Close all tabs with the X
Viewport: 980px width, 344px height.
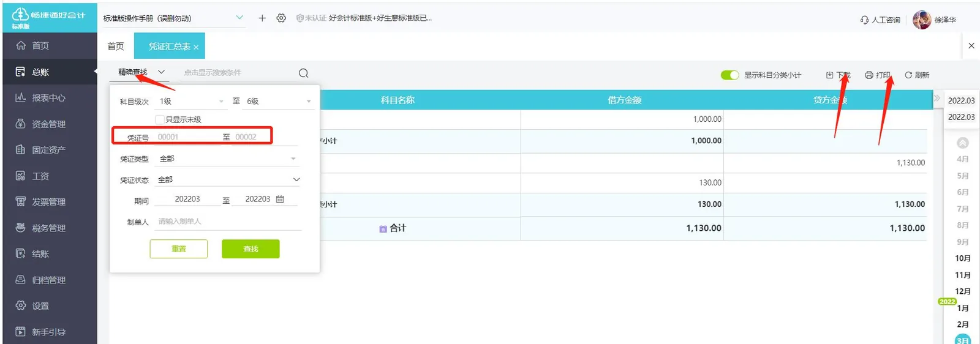[971, 45]
